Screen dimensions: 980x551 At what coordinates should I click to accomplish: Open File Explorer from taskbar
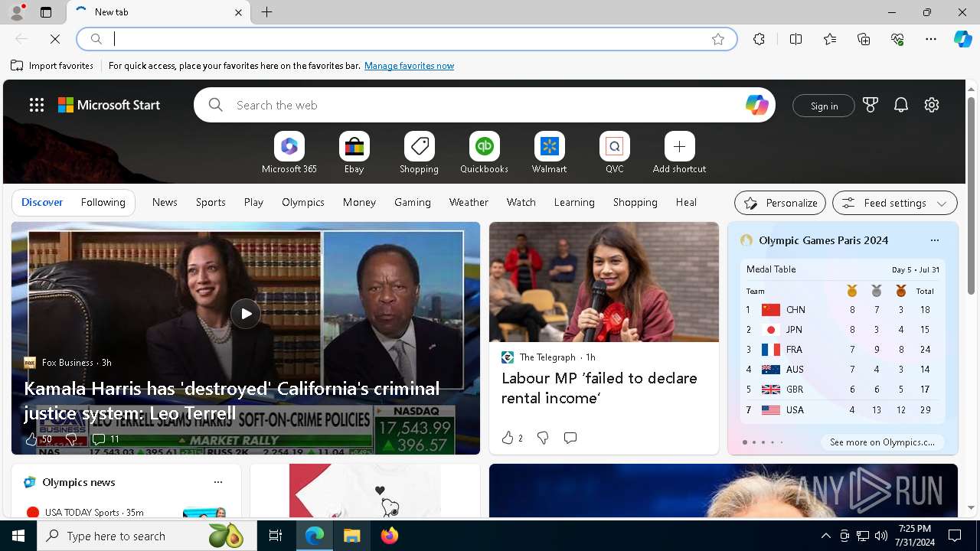point(352,536)
